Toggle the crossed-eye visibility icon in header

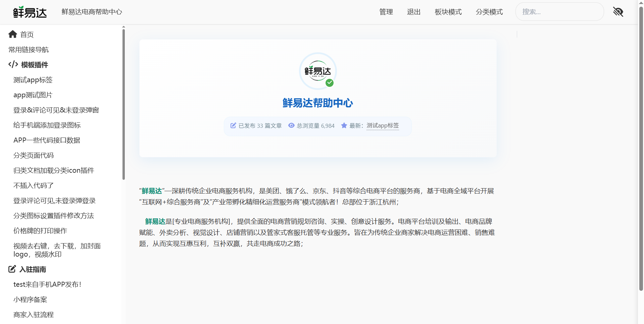coord(618,12)
